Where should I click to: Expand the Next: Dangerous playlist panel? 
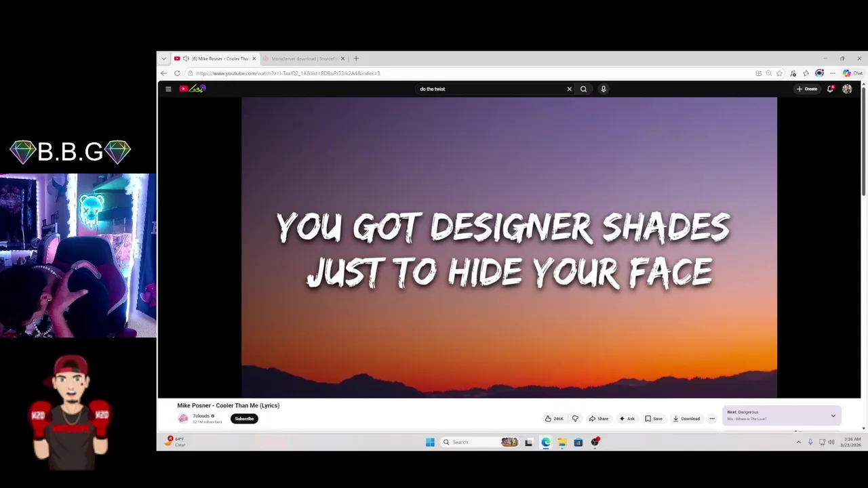coord(833,415)
